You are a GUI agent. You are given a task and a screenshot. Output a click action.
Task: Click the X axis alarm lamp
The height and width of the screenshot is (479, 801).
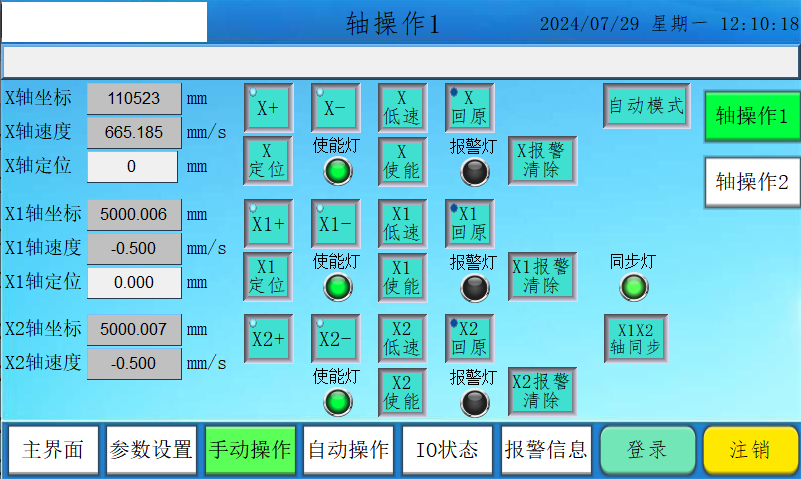474,171
